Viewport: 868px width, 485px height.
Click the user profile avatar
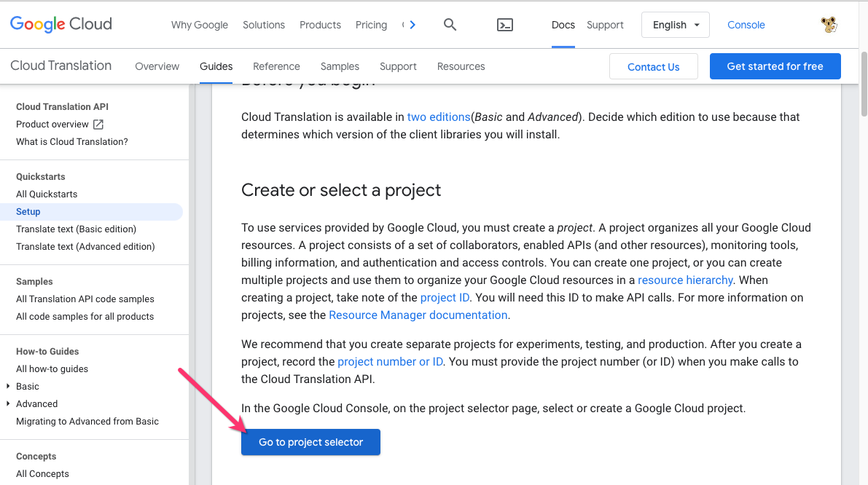[829, 25]
